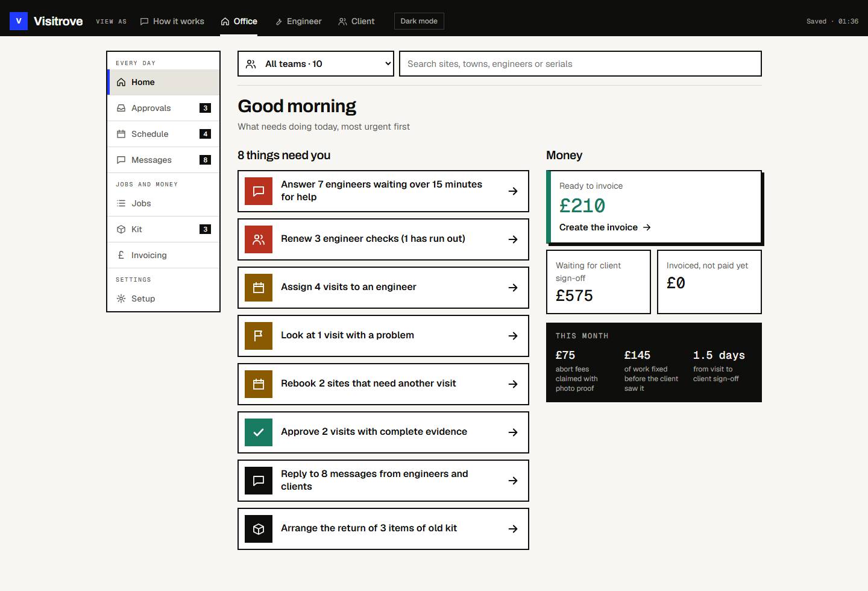Open the All teams dropdown

click(x=316, y=64)
